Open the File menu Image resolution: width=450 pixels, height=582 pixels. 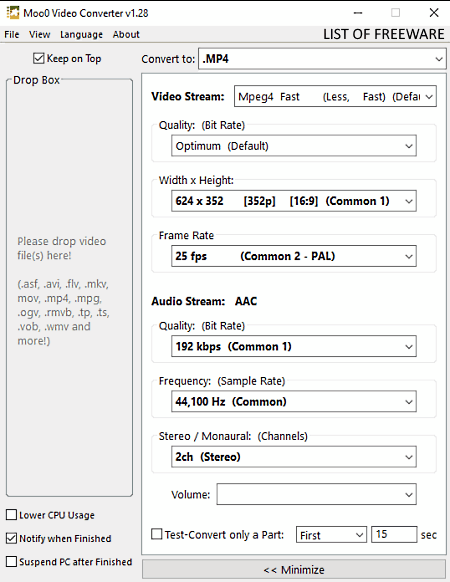coord(12,35)
